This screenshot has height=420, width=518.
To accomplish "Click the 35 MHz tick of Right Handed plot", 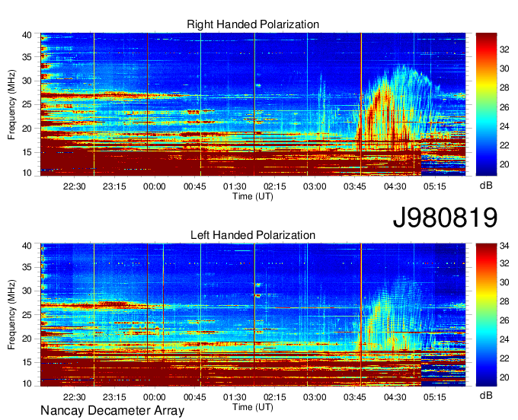I will coord(27,57).
